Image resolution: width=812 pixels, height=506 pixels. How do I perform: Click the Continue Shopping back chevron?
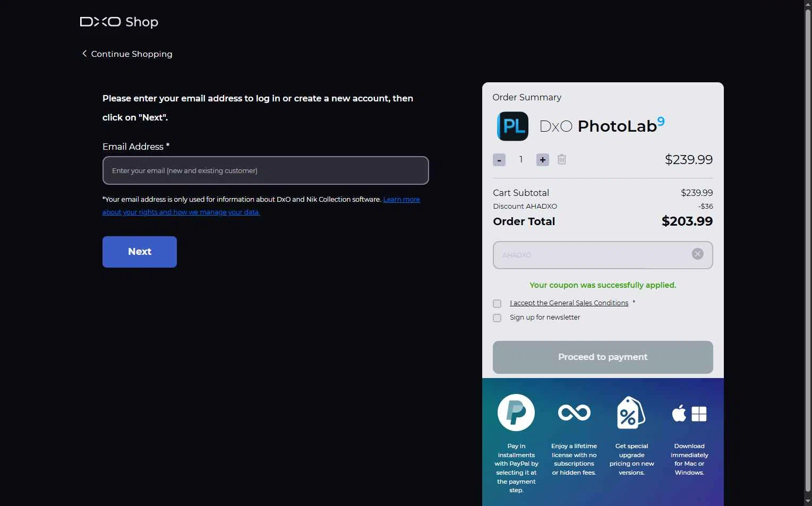pos(84,54)
